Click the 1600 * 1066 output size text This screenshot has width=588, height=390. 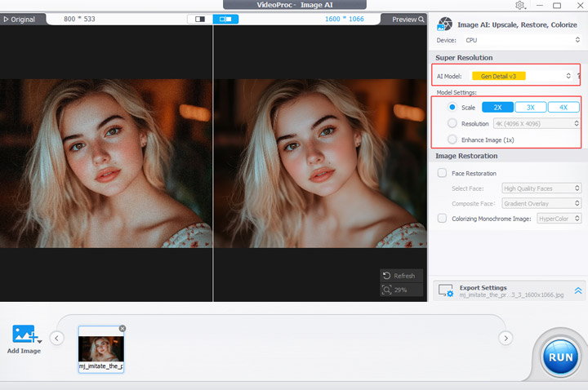[x=345, y=19]
